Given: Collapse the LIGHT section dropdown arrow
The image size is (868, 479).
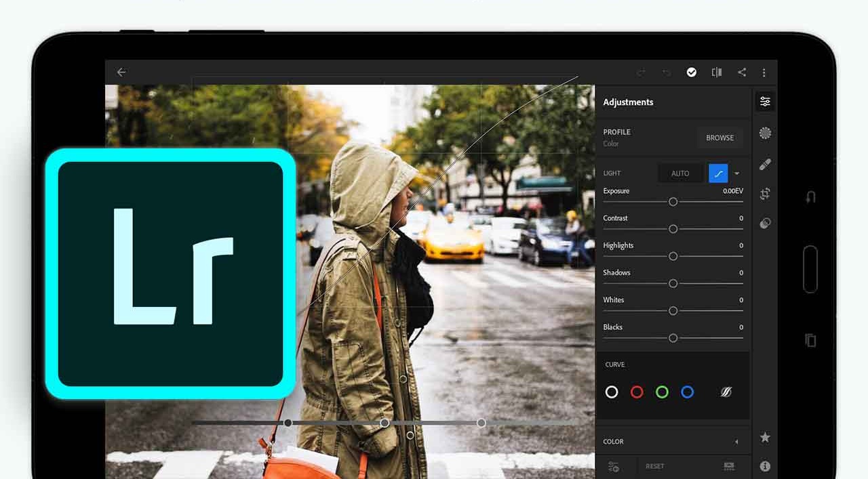Looking at the screenshot, I should [x=737, y=173].
